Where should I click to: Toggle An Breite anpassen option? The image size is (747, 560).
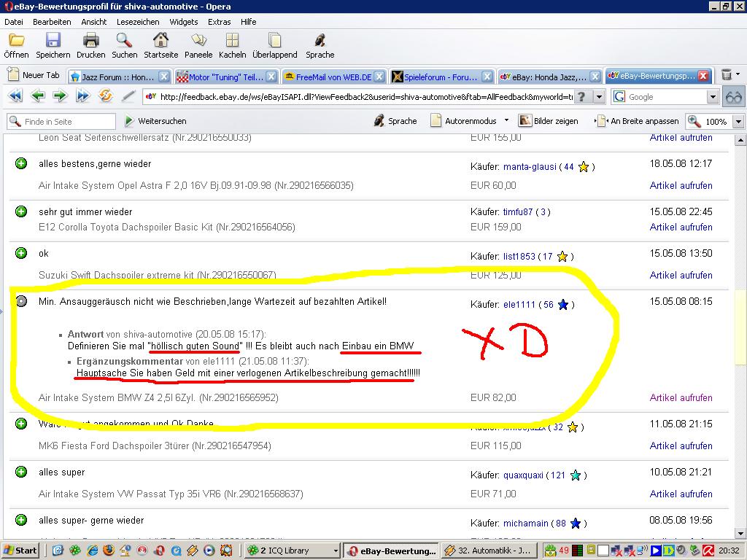(x=637, y=121)
